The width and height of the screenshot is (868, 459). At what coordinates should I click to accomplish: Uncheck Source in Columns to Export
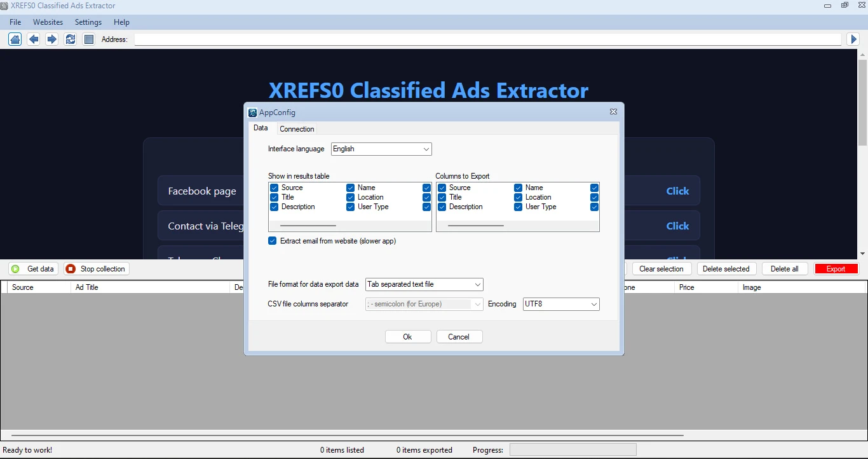pyautogui.click(x=442, y=188)
